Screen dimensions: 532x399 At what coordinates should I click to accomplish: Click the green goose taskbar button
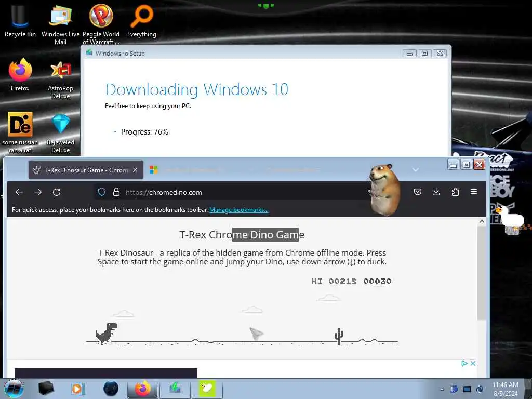click(x=207, y=389)
